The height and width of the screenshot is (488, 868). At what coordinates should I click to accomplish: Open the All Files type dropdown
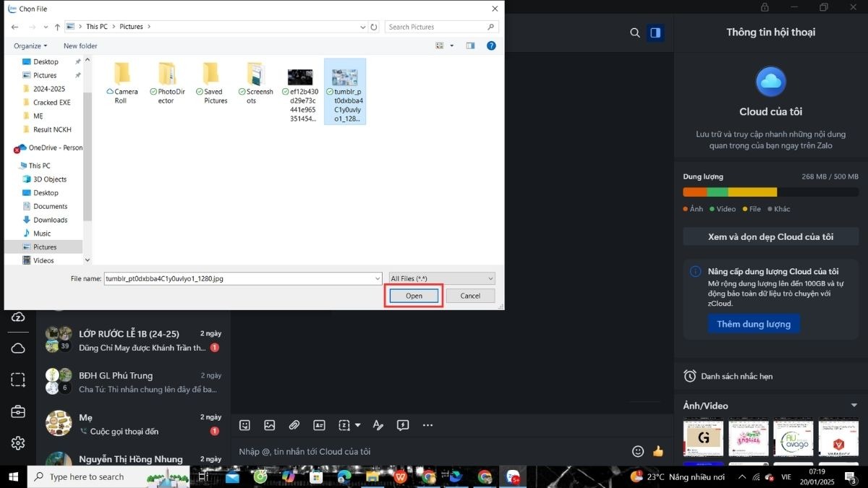442,278
